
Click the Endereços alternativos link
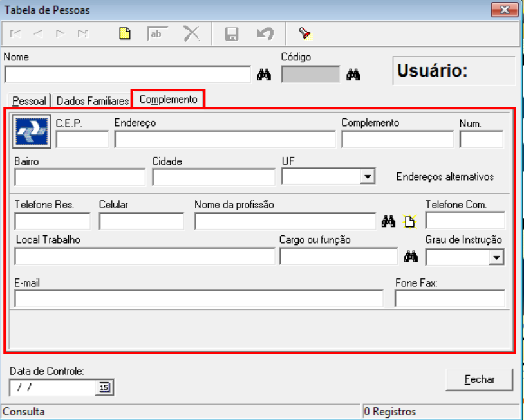[x=445, y=176]
